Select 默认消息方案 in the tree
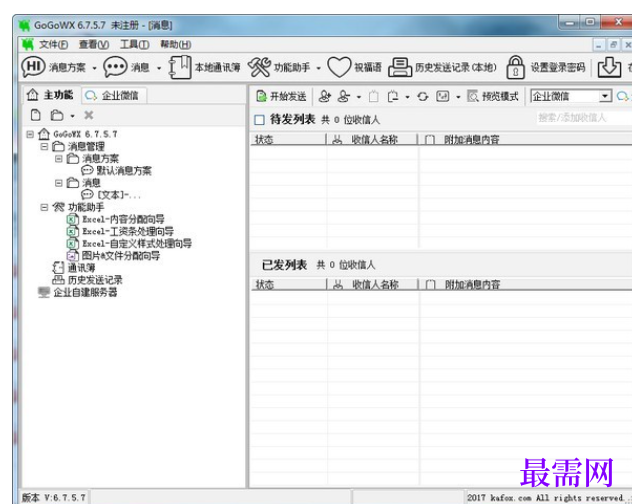This screenshot has width=632, height=504. click(x=124, y=171)
